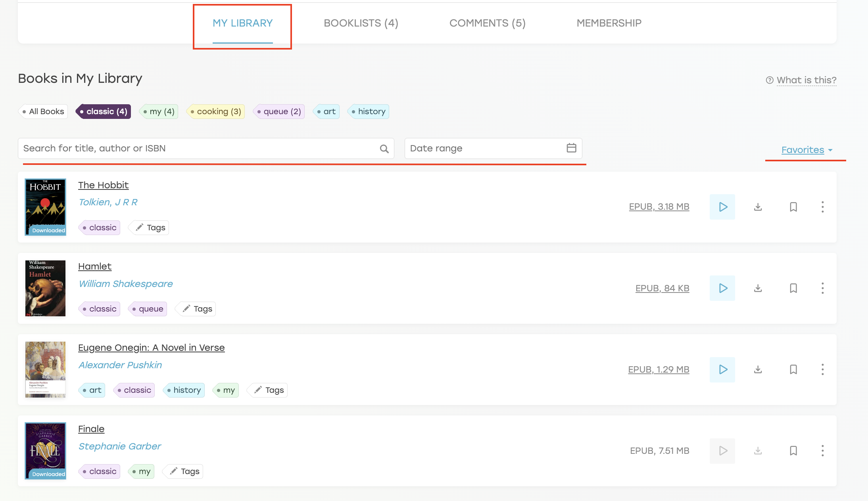Image resolution: width=868 pixels, height=501 pixels.
Task: Play Eugene Onegin in the reader
Action: (x=722, y=369)
